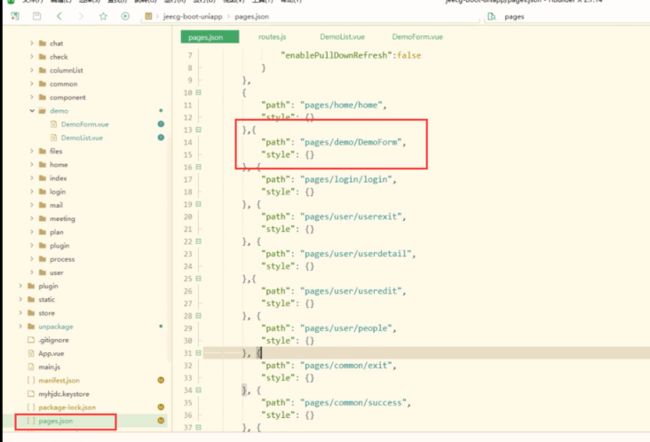The image size is (650, 442).
Task: Expand the columnList folder chevron
Action: pyautogui.click(x=32, y=70)
